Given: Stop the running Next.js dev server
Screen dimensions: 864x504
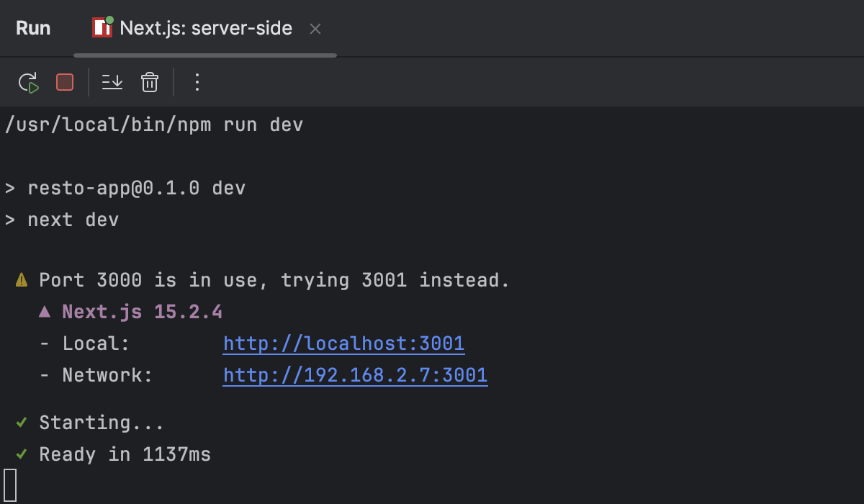Looking at the screenshot, I should pos(64,82).
